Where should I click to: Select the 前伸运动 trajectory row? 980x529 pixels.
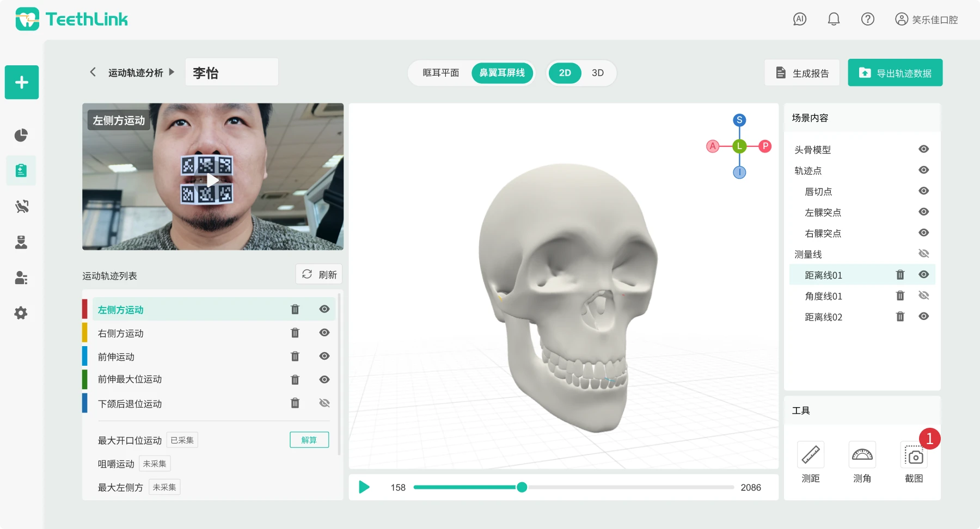pyautogui.click(x=214, y=356)
